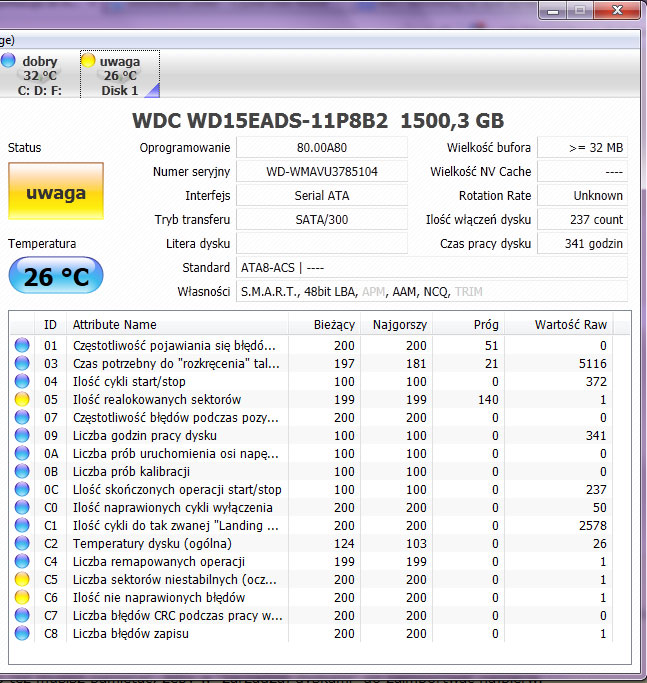Select row 'Ilość realokowanych sektorów'

[320, 399]
